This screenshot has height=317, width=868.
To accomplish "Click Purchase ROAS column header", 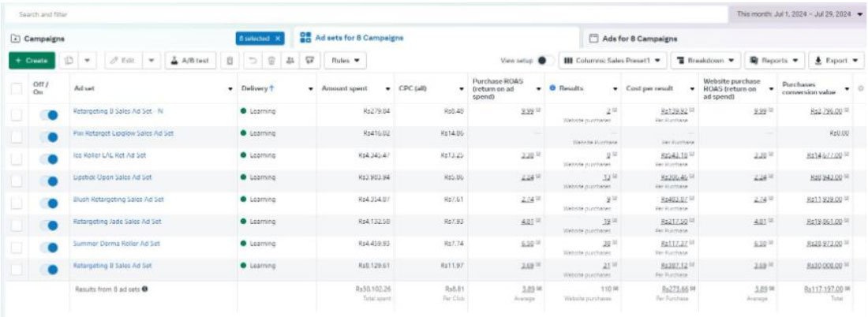I will [498, 88].
